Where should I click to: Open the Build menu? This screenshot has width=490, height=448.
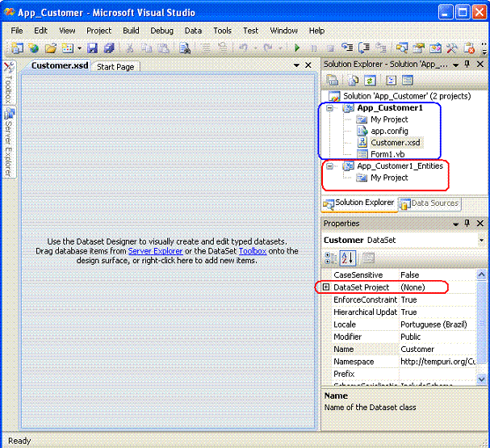pyautogui.click(x=131, y=31)
